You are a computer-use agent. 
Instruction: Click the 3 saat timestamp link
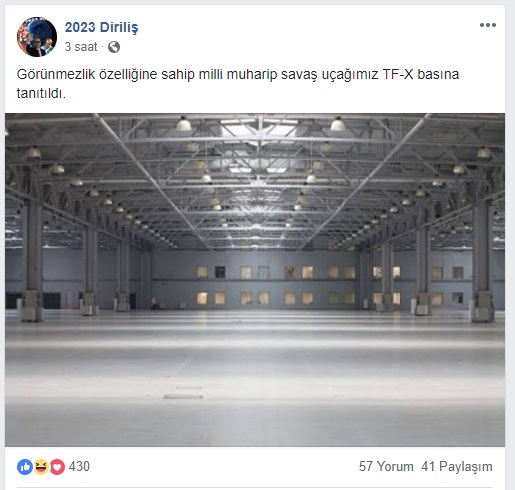pyautogui.click(x=81, y=47)
